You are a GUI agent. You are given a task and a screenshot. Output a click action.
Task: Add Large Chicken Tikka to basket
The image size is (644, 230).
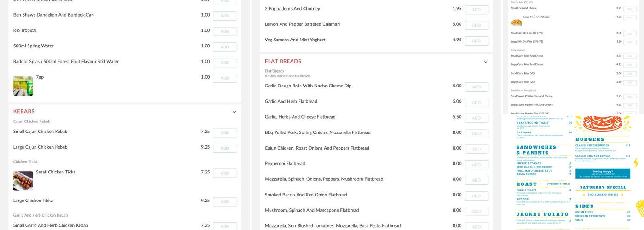[224, 202]
